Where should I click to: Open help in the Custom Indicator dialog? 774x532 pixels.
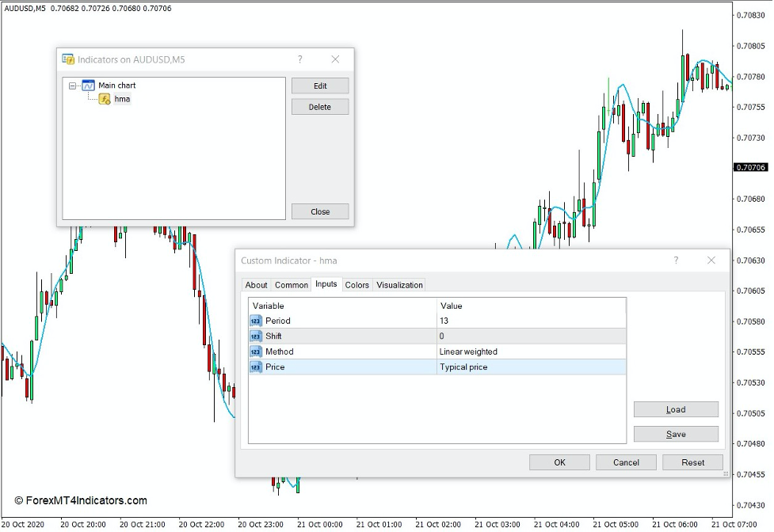coord(676,260)
